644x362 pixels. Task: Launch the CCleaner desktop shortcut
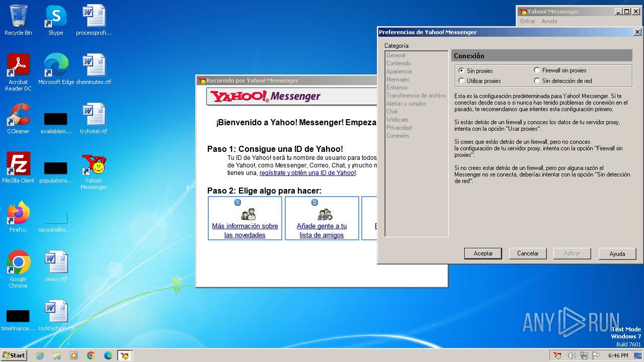pyautogui.click(x=18, y=118)
